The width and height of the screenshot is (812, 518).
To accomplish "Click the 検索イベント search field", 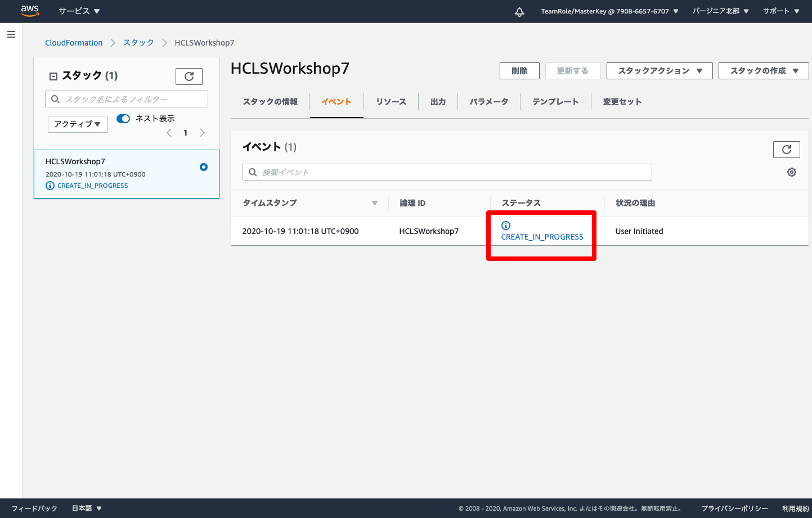I will [x=447, y=172].
